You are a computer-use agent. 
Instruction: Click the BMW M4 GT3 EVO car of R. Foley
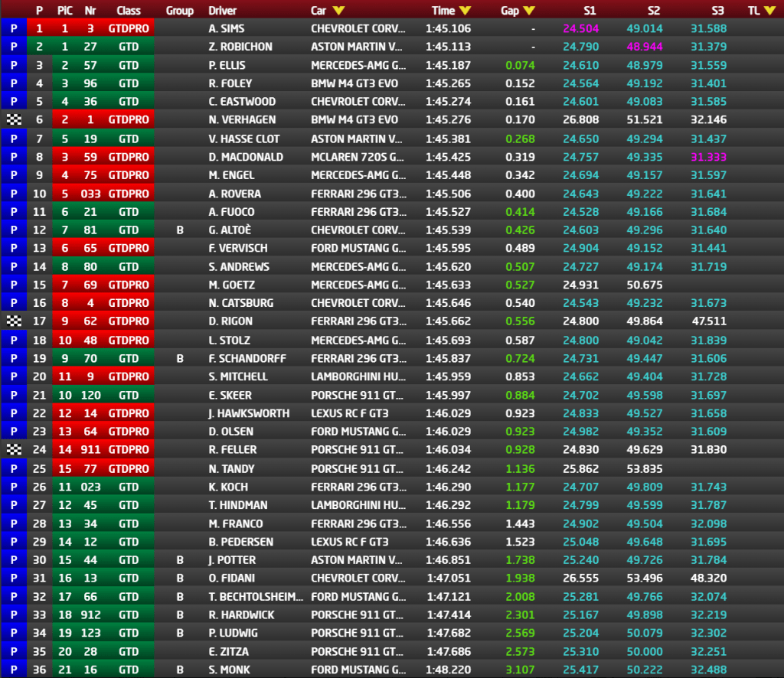[x=354, y=83]
